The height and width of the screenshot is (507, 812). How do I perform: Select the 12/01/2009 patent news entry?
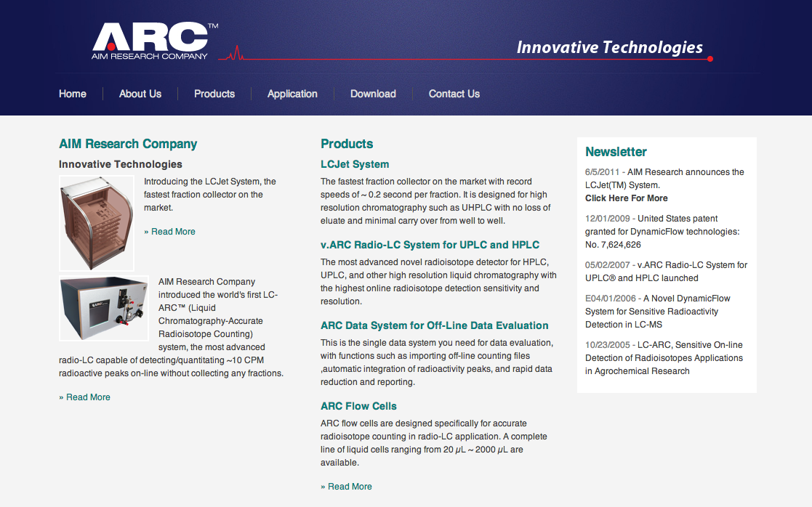click(x=662, y=231)
